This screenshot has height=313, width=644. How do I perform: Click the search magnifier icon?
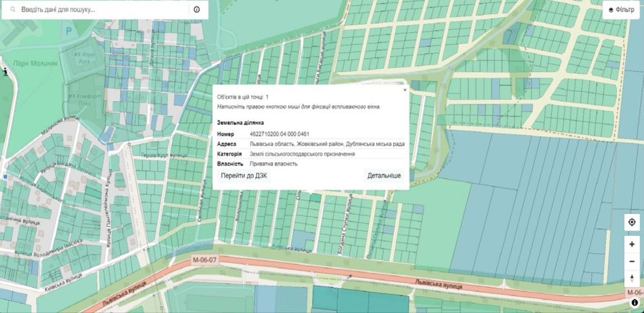[13, 10]
